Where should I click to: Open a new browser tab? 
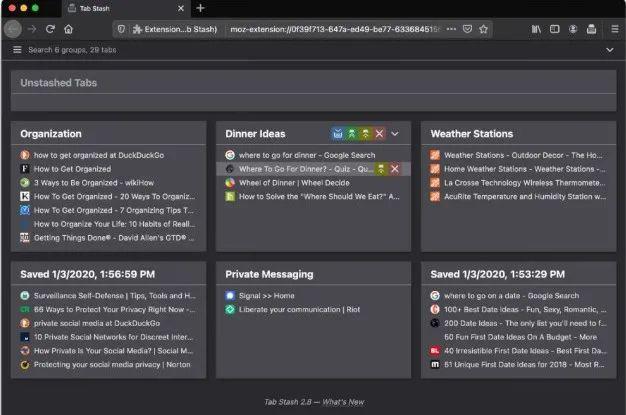pyautogui.click(x=201, y=8)
